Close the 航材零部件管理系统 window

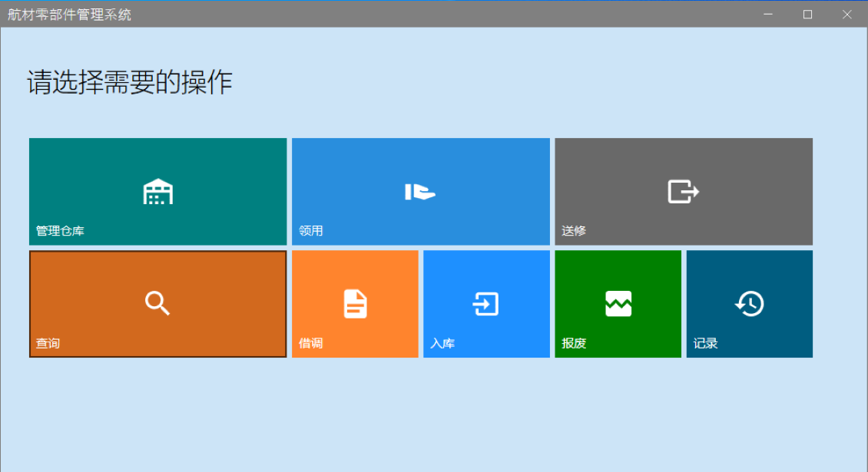[847, 15]
